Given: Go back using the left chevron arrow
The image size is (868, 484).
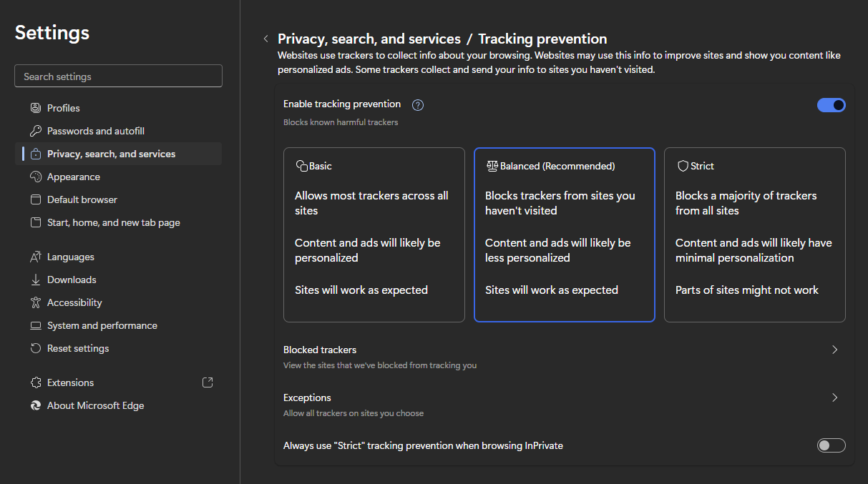Looking at the screenshot, I should point(266,39).
